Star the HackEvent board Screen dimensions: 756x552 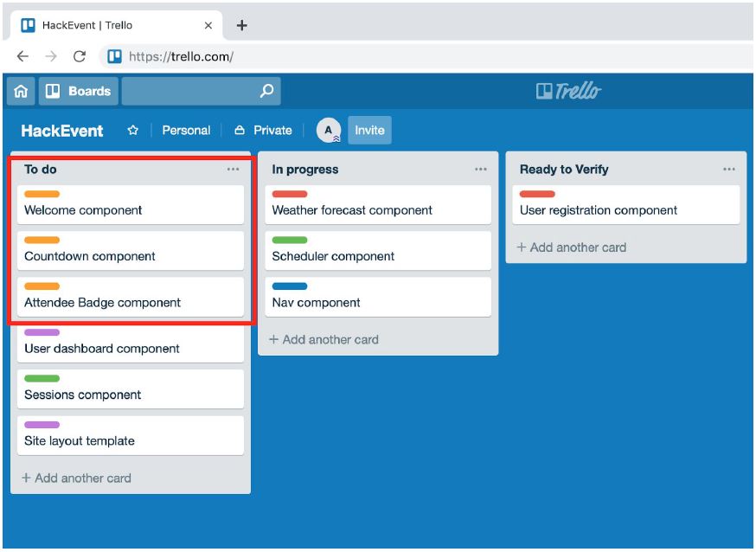[133, 131]
